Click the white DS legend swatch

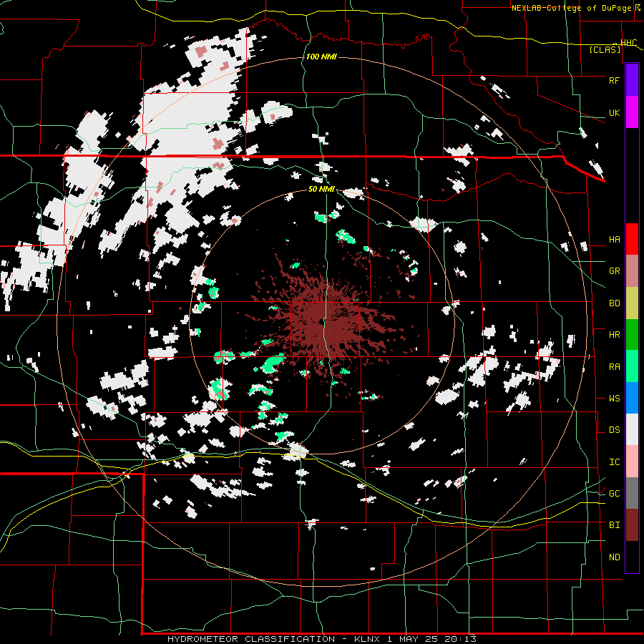point(632,429)
